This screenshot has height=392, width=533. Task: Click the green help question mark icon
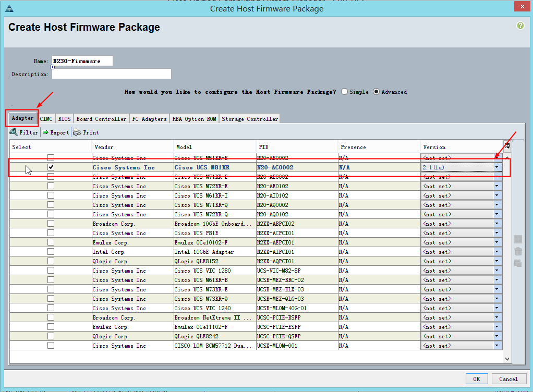[520, 26]
